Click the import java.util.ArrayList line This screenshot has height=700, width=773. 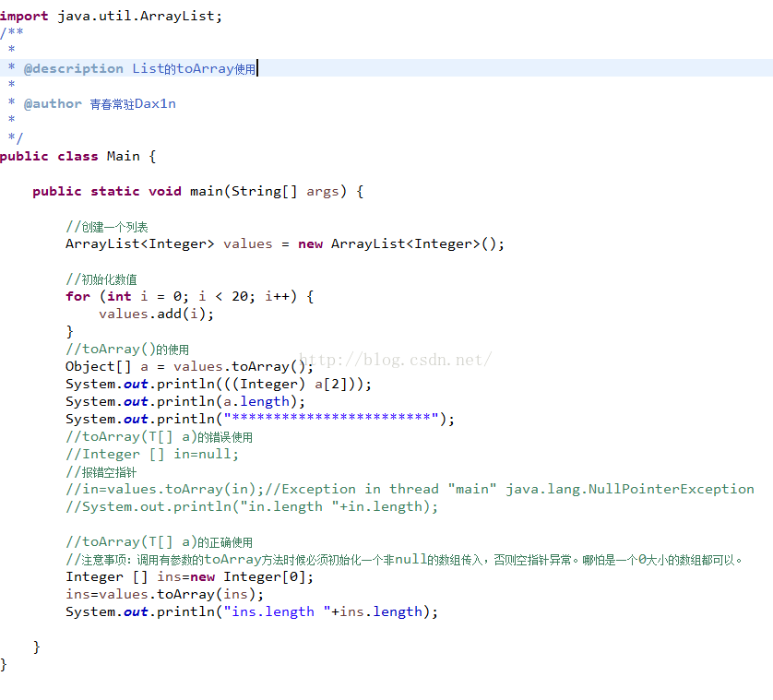(x=111, y=17)
